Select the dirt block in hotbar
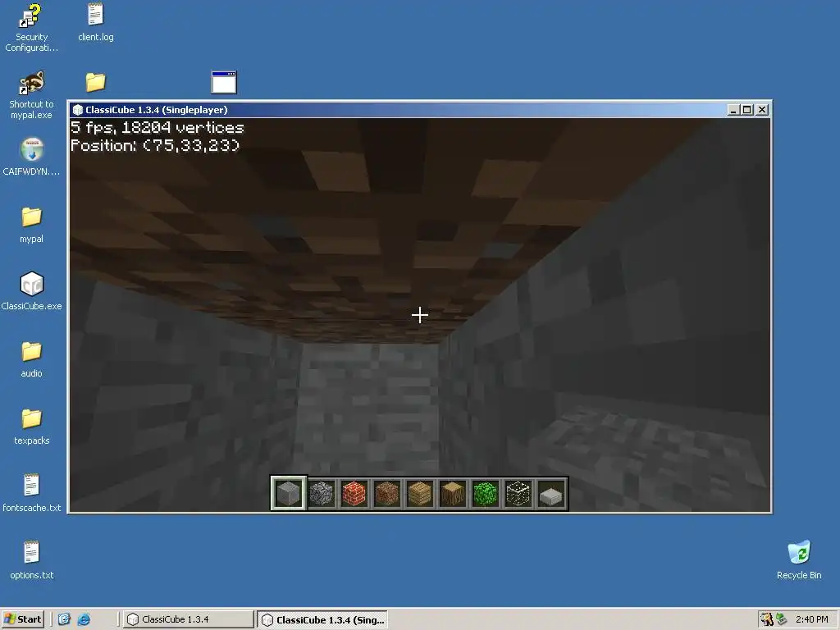The height and width of the screenshot is (630, 840). 387,493
